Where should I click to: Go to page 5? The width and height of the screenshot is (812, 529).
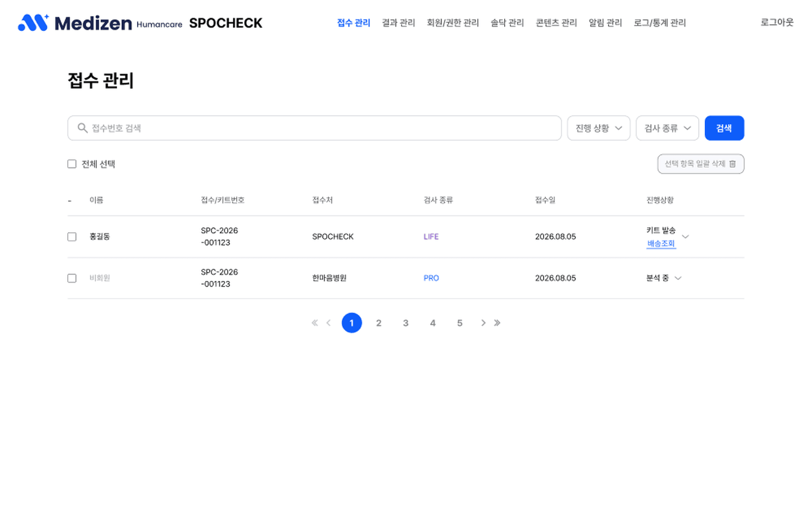click(460, 323)
